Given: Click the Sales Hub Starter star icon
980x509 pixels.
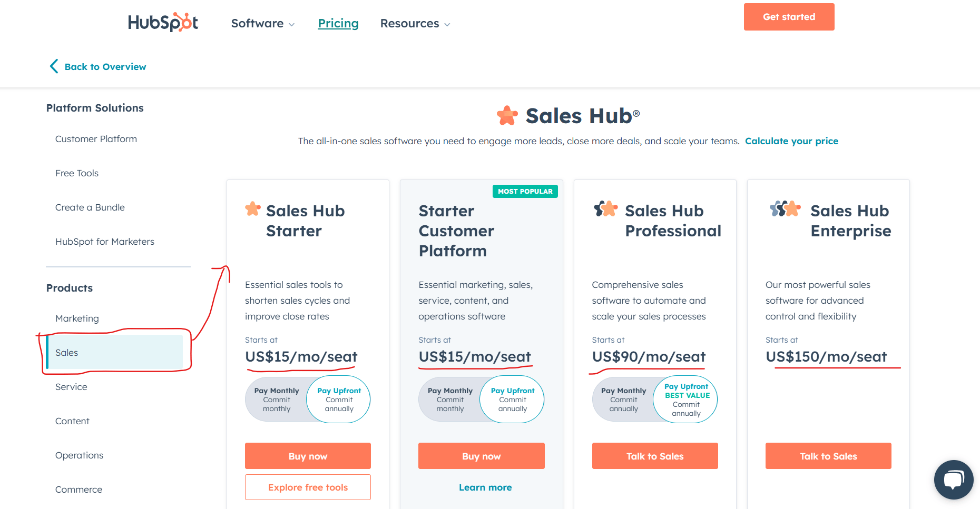Looking at the screenshot, I should point(253,209).
